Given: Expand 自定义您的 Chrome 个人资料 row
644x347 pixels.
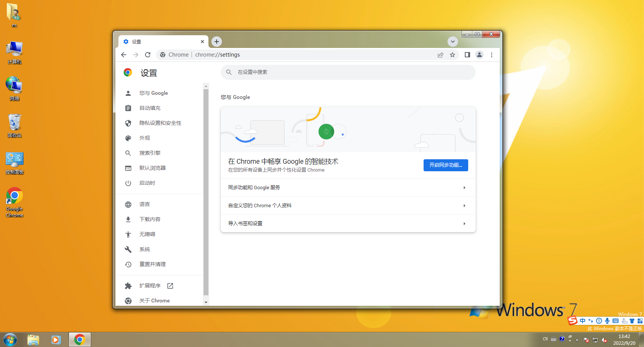Looking at the screenshot, I should 348,205.
